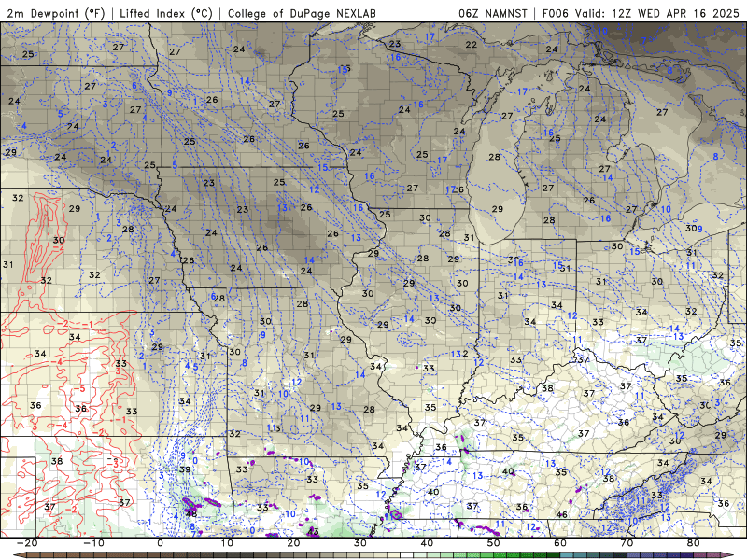Click the 80 label on the color scale
The height and width of the screenshot is (560, 747).
pos(694,543)
